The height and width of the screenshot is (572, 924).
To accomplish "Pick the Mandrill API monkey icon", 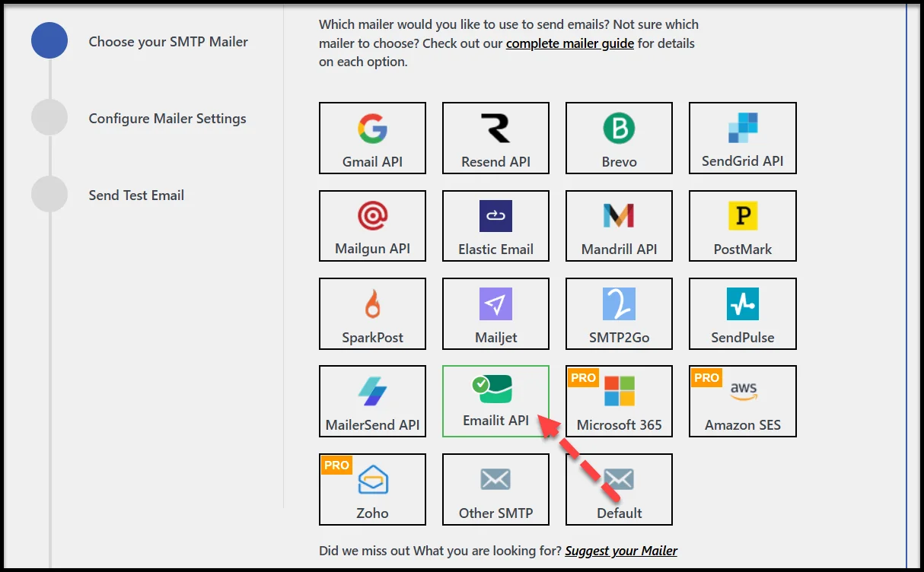I will (619, 215).
